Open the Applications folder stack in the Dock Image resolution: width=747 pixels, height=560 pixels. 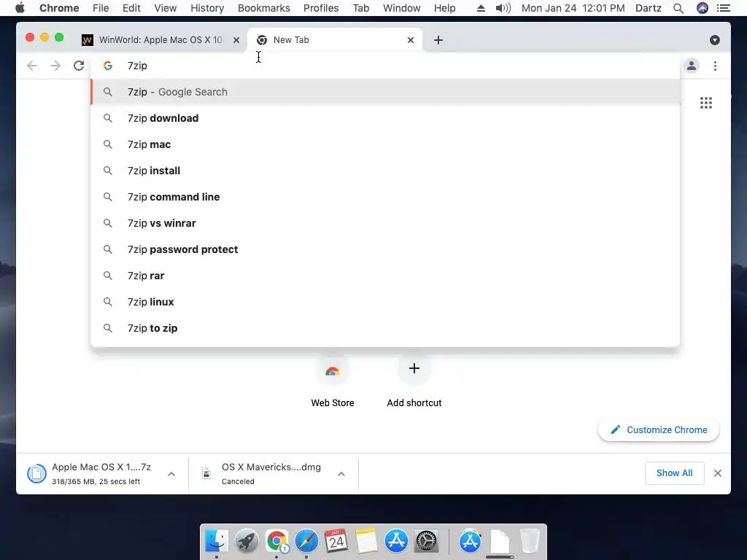coord(471,542)
